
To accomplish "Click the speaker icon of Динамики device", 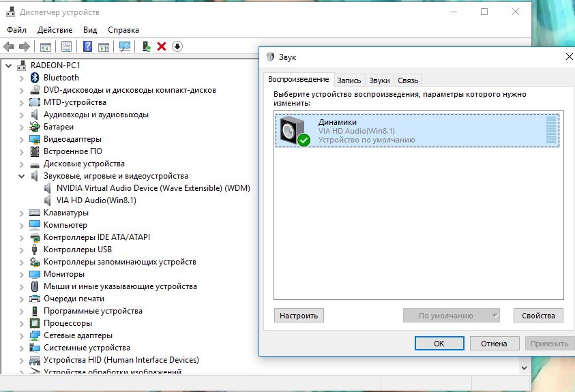I will (x=295, y=131).
